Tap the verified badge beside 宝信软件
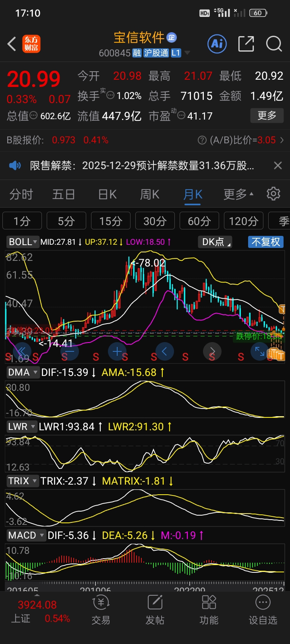The image size is (290, 644). pos(172,37)
